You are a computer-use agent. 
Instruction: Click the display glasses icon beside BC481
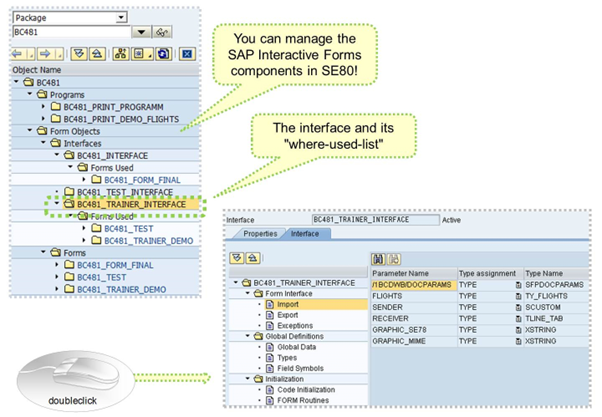coord(163,33)
